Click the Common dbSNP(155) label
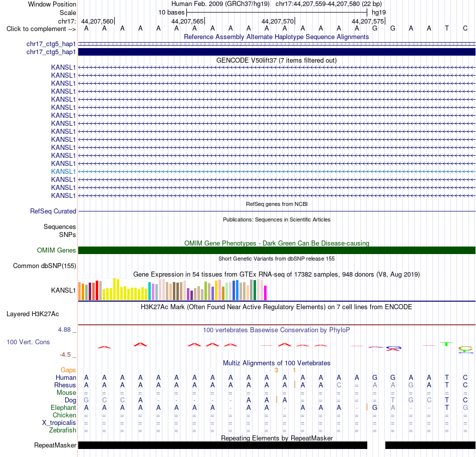476x457 pixels. point(44,266)
